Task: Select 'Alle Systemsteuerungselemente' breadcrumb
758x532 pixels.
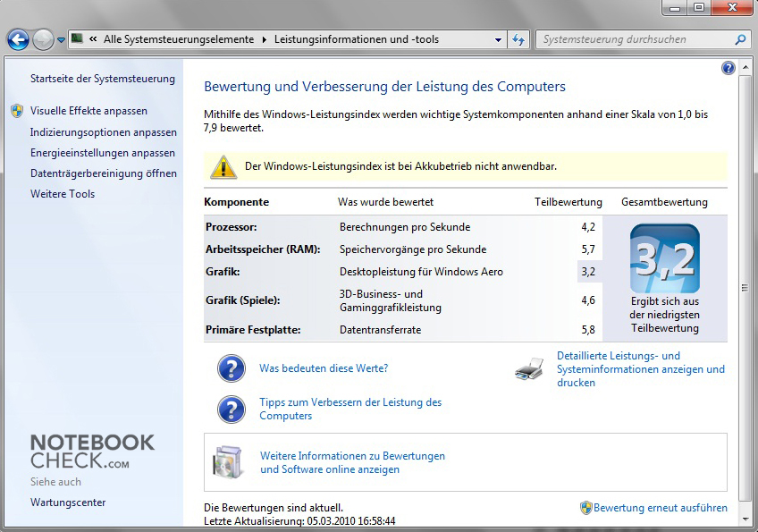Action: pos(179,39)
